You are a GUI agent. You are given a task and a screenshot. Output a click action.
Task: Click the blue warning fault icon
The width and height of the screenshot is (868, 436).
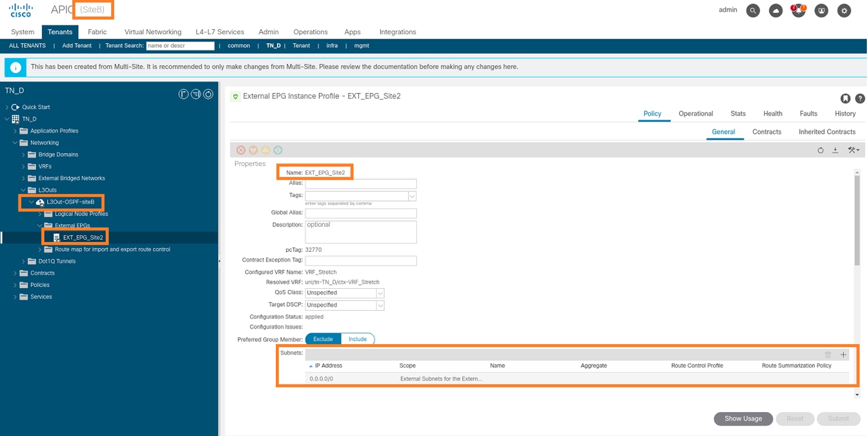[x=278, y=150]
